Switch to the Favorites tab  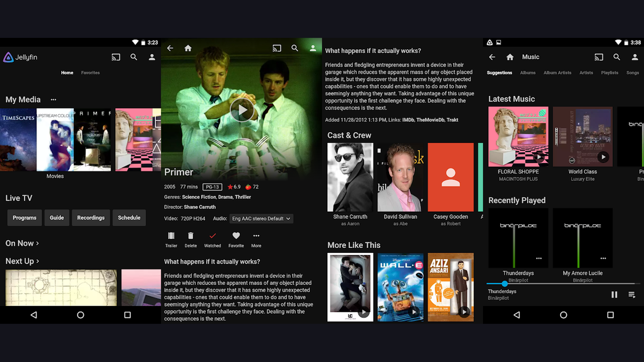pyautogui.click(x=90, y=73)
